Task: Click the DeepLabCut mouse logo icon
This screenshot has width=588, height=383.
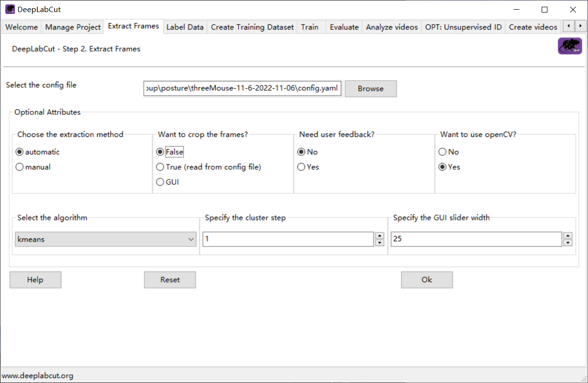Action: point(570,46)
